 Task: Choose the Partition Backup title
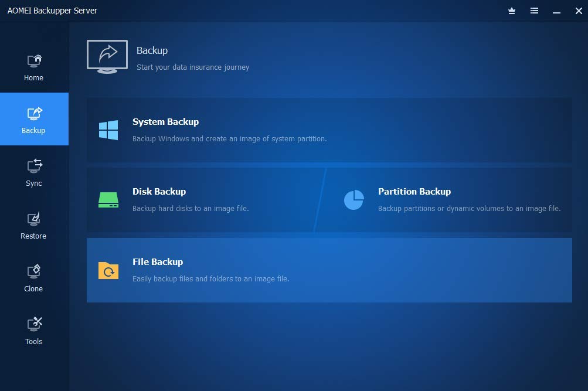pos(414,192)
